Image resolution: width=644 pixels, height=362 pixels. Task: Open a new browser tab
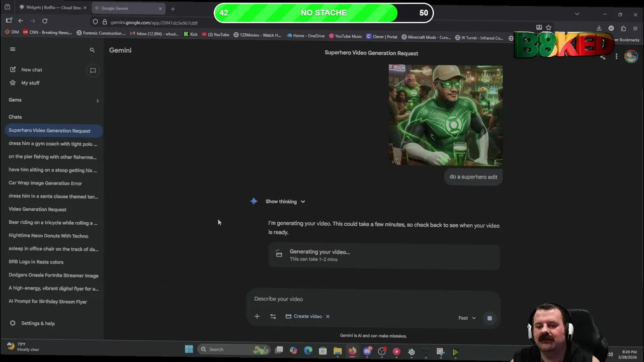(173, 9)
